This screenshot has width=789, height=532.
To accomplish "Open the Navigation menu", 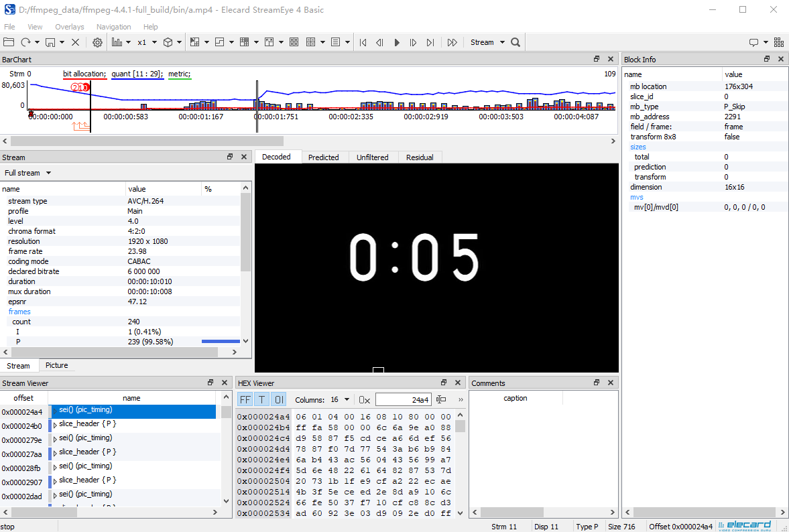I will 114,27.
